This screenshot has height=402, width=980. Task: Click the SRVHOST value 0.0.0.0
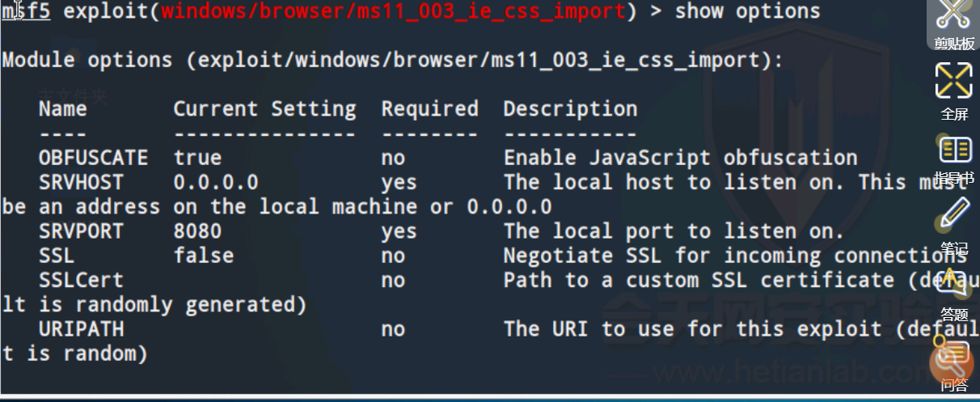216,182
